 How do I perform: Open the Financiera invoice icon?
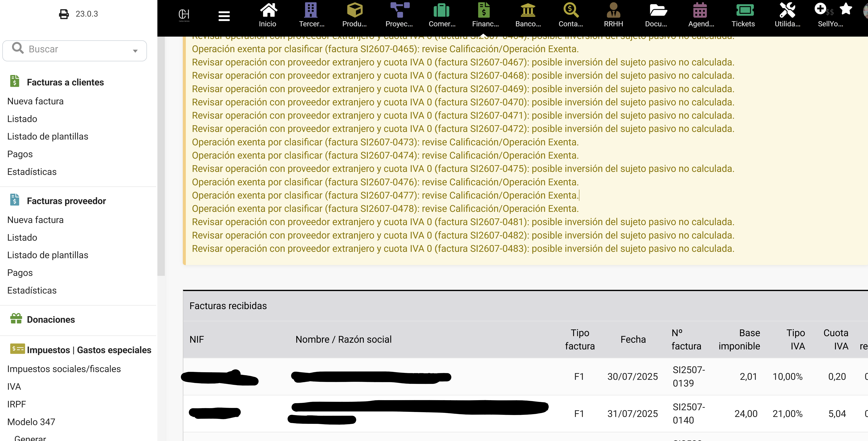pyautogui.click(x=484, y=10)
